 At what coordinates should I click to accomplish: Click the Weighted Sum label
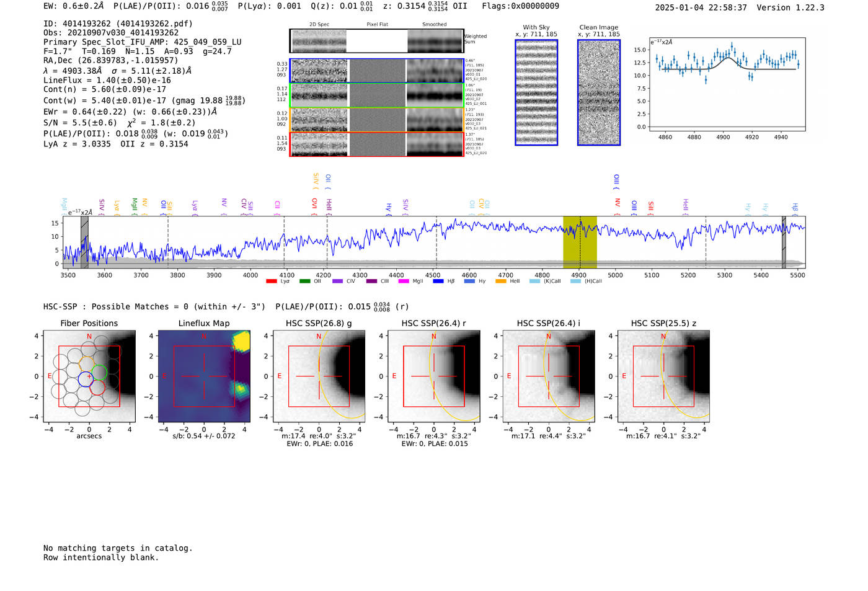[x=476, y=39]
